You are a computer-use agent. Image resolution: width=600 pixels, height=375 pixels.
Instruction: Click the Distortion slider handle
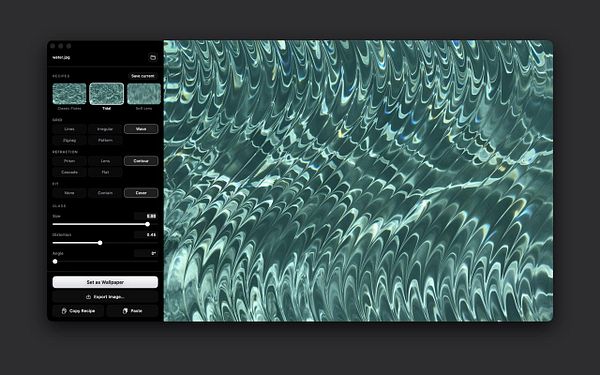(100, 243)
